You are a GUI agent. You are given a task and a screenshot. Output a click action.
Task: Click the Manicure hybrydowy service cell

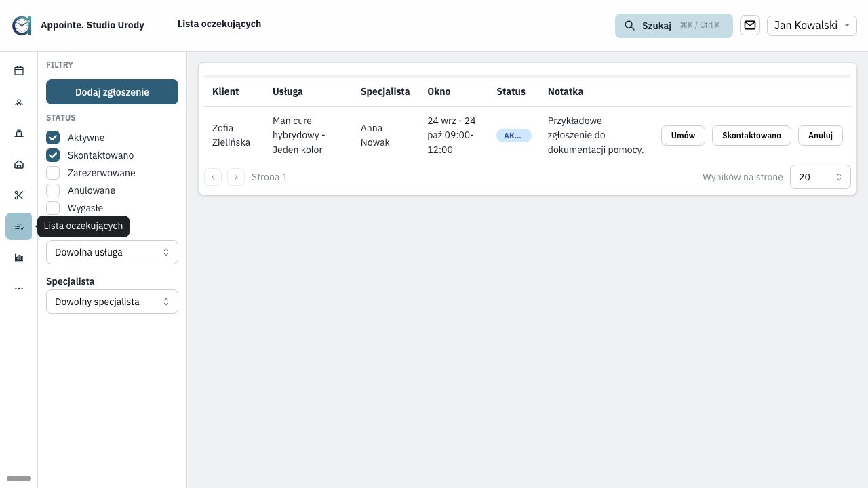tap(299, 136)
